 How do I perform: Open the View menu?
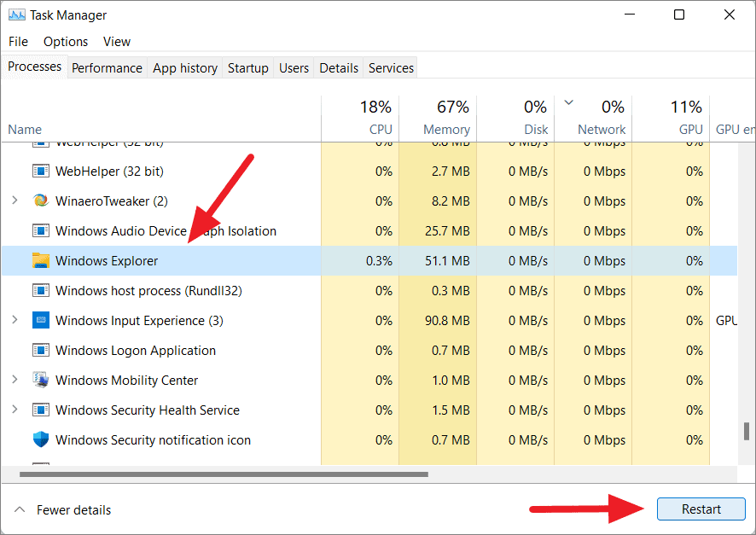pyautogui.click(x=117, y=42)
